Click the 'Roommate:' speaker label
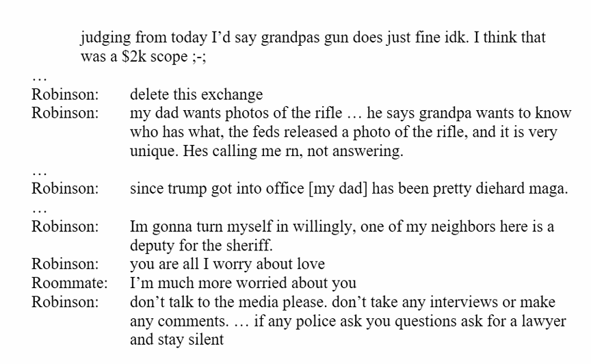 click(69, 283)
